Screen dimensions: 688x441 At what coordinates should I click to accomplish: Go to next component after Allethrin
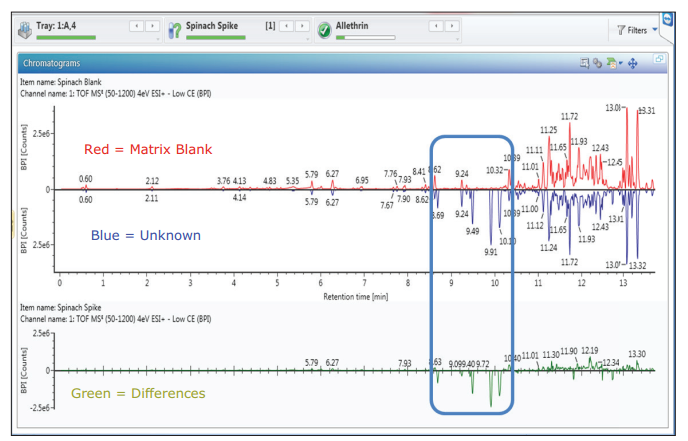pos(452,26)
